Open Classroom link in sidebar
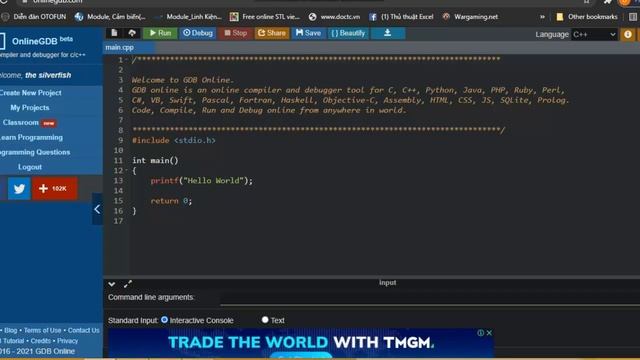 [x=20, y=122]
